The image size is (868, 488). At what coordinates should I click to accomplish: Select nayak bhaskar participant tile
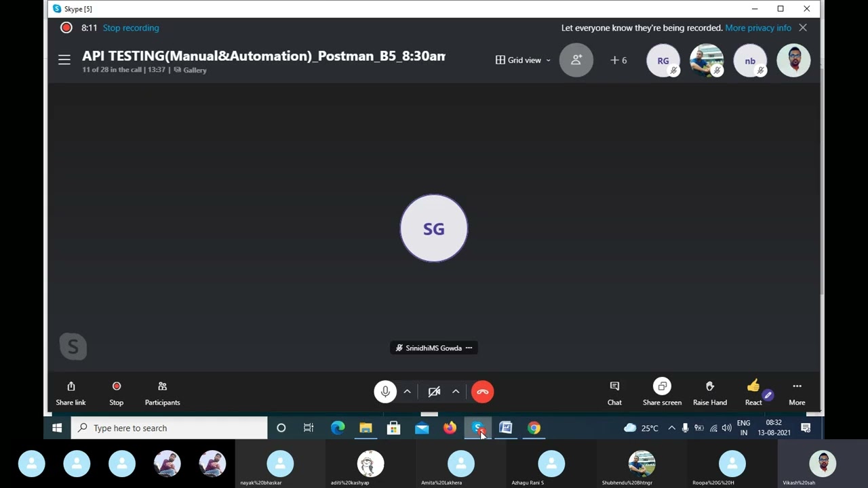click(280, 464)
